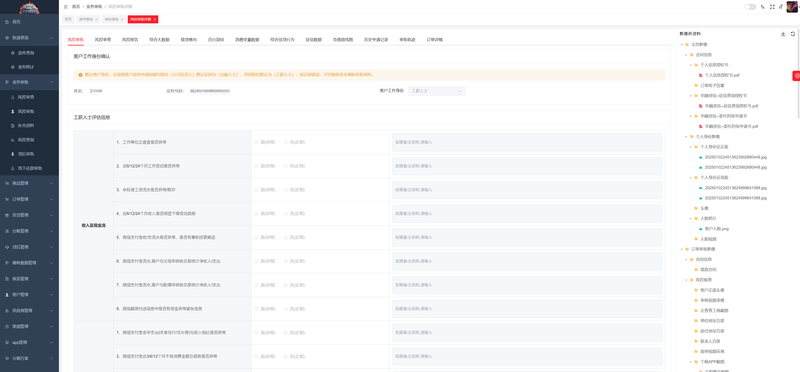Expand the 商品管理 sidebar group
The width and height of the screenshot is (800, 372).
coord(52,183)
